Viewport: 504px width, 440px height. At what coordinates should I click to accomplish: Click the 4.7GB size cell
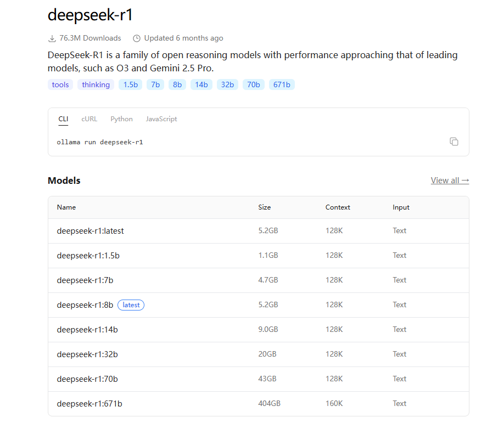click(268, 280)
